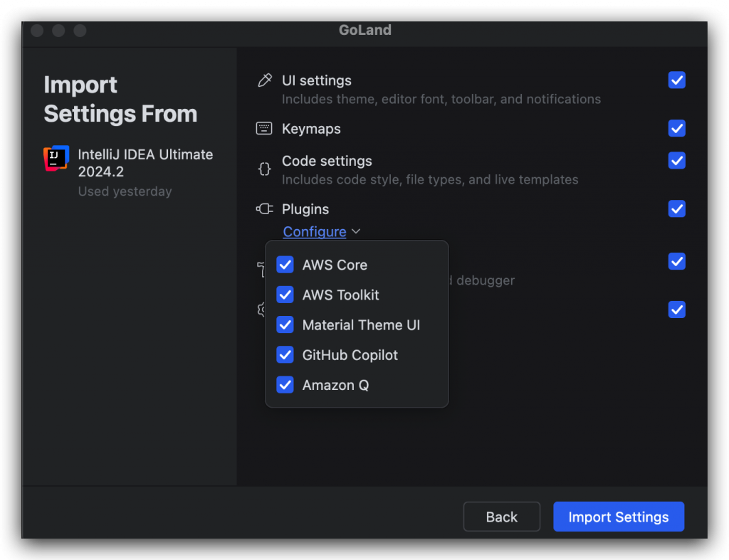
Task: Collapse the Configure plugins dropdown link
Action: pos(315,232)
